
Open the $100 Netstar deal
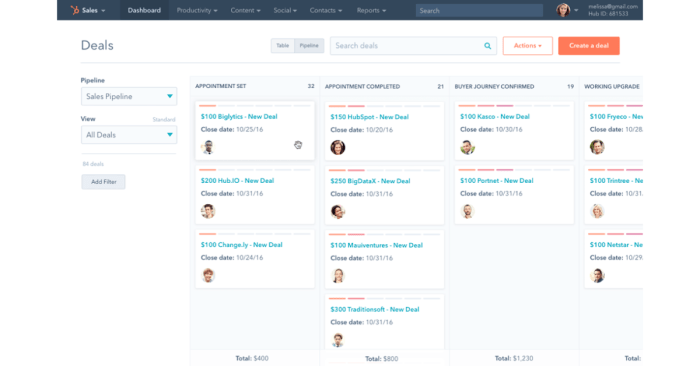[x=616, y=245]
